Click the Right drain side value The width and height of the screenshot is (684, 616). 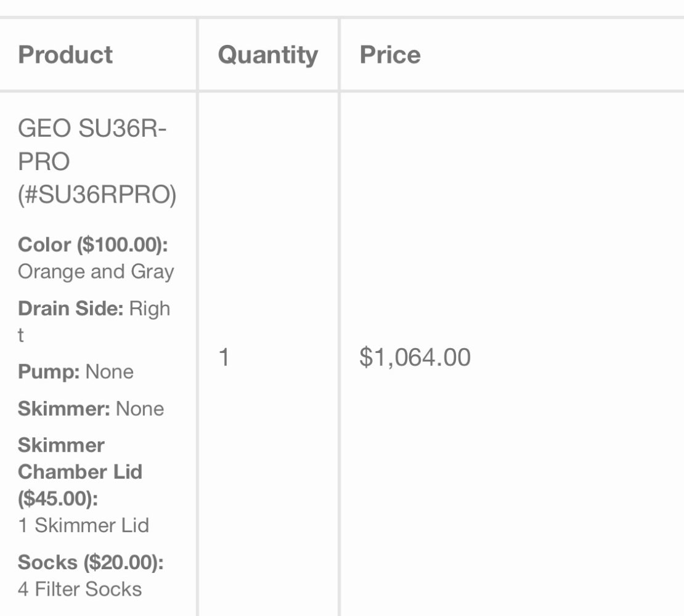coord(149,309)
